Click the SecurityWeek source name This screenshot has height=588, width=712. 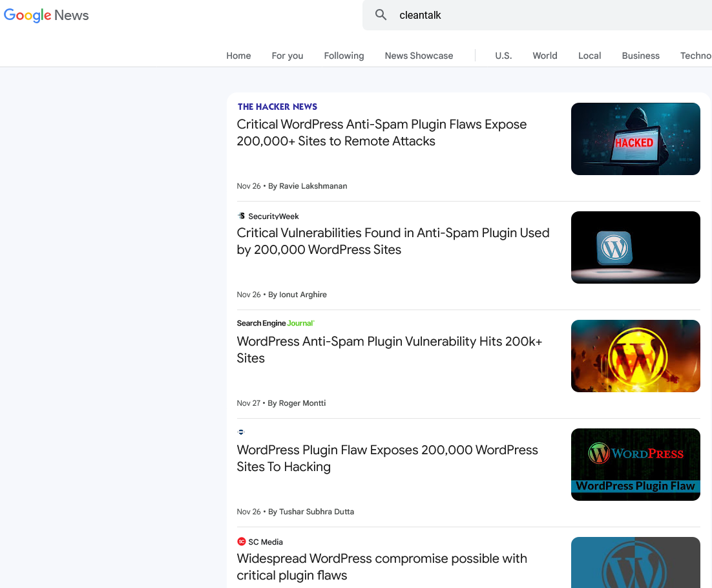[x=273, y=216]
